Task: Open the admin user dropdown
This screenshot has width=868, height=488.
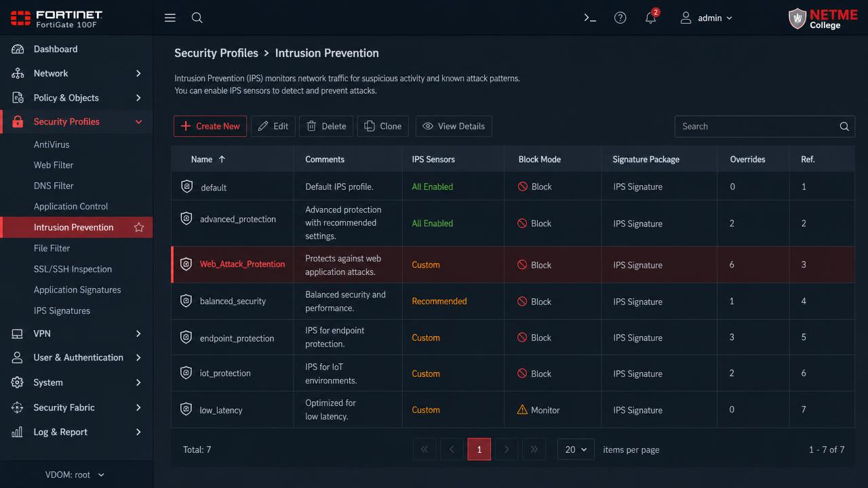Action: [707, 18]
